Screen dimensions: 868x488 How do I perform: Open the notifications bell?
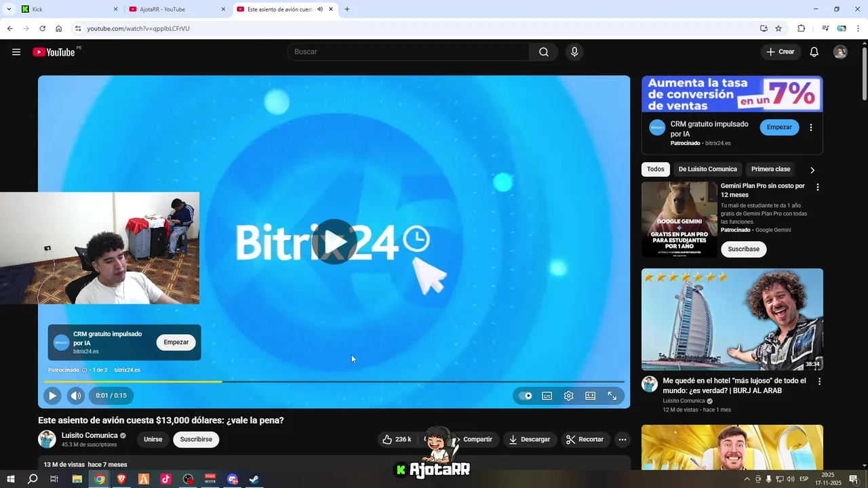(814, 52)
